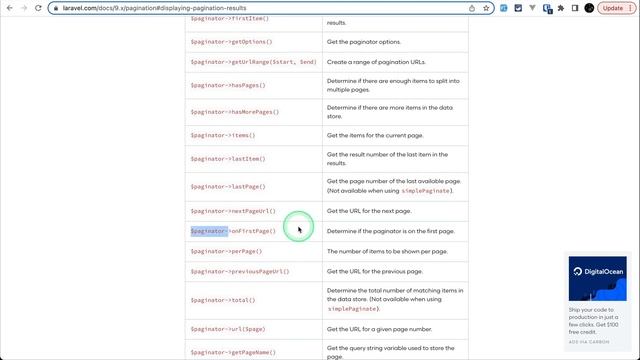Click the $paginator->url($page) code
This screenshot has height=360, width=640.
(x=228, y=329)
